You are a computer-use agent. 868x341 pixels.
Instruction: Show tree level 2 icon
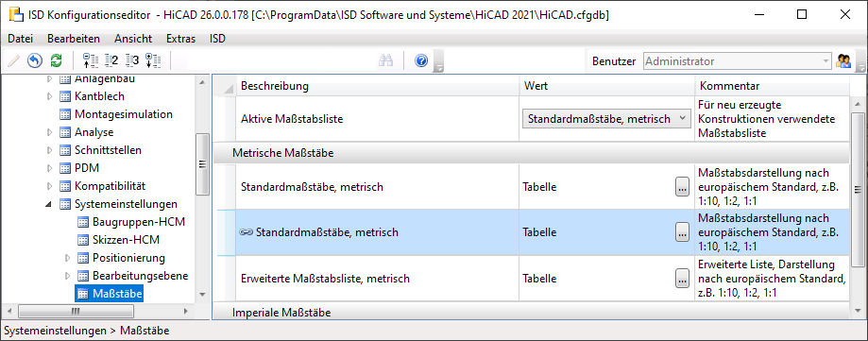click(111, 60)
